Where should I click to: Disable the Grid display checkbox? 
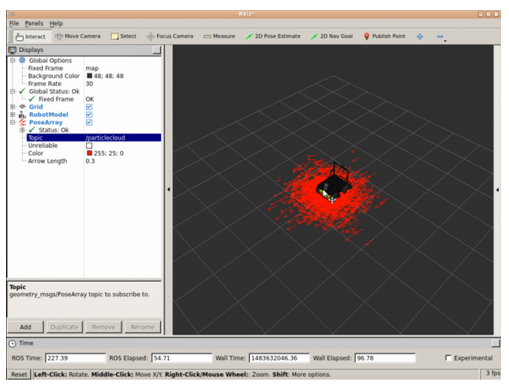click(89, 107)
